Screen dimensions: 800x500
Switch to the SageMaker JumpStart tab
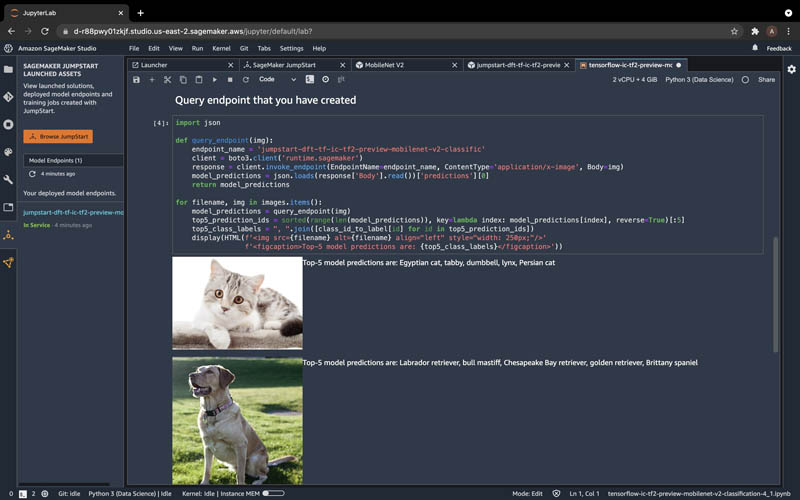tap(294, 65)
